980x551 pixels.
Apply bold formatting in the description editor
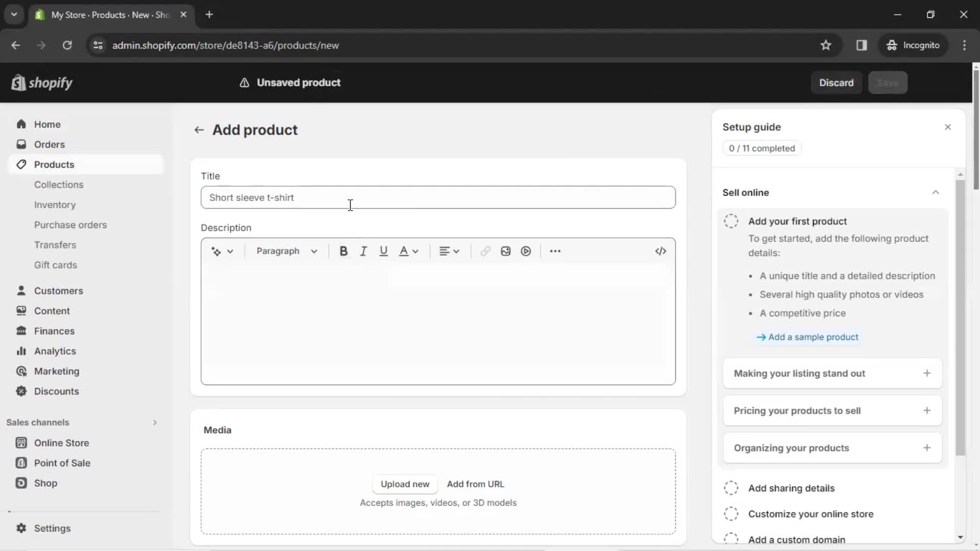click(344, 251)
